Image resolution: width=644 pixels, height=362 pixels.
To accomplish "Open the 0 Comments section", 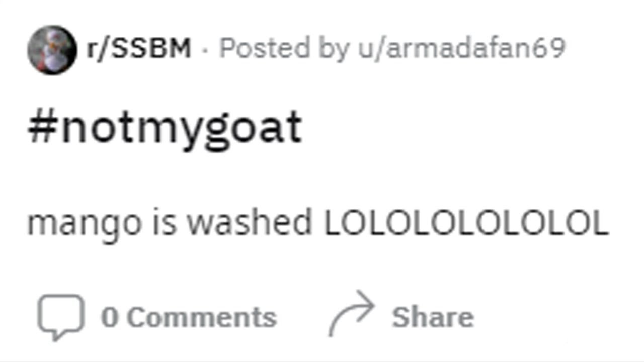I will point(189,318).
